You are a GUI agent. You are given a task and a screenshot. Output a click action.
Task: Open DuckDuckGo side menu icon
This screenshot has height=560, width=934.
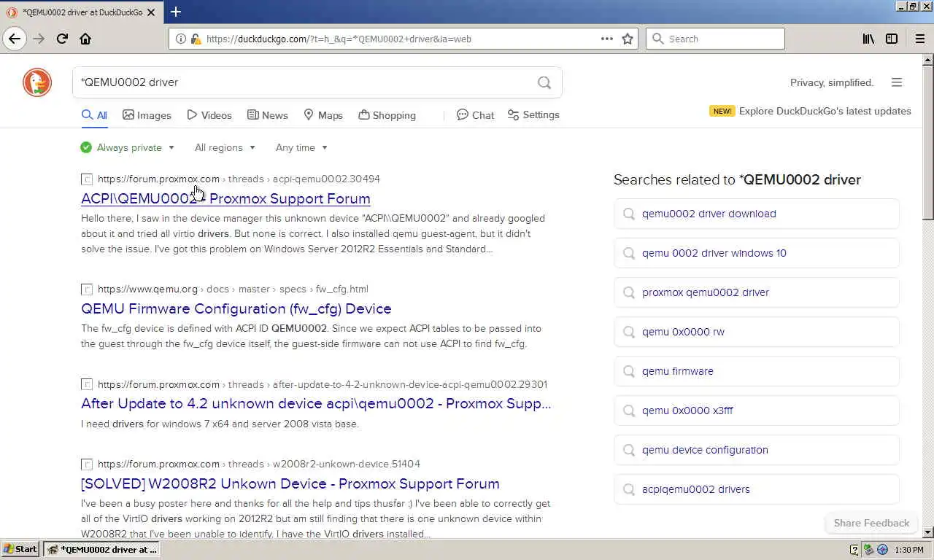click(897, 82)
